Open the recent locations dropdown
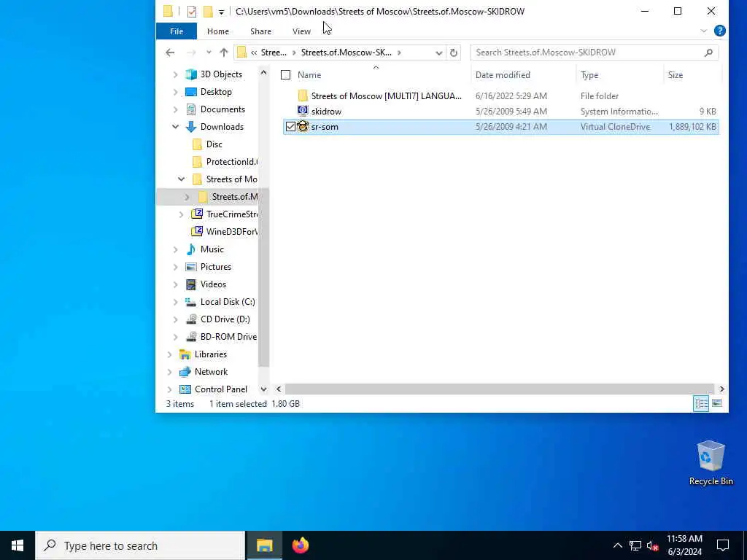Screen dimensions: 747x560 point(209,52)
